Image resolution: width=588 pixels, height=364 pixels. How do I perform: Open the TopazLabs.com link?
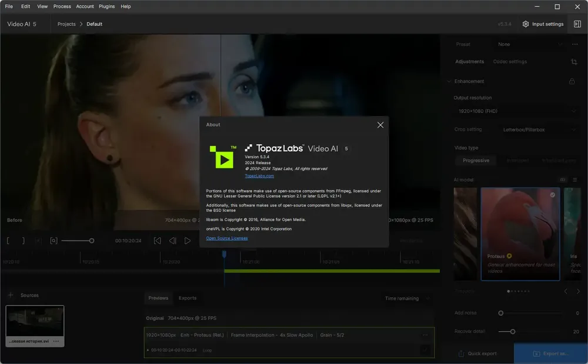(x=259, y=176)
